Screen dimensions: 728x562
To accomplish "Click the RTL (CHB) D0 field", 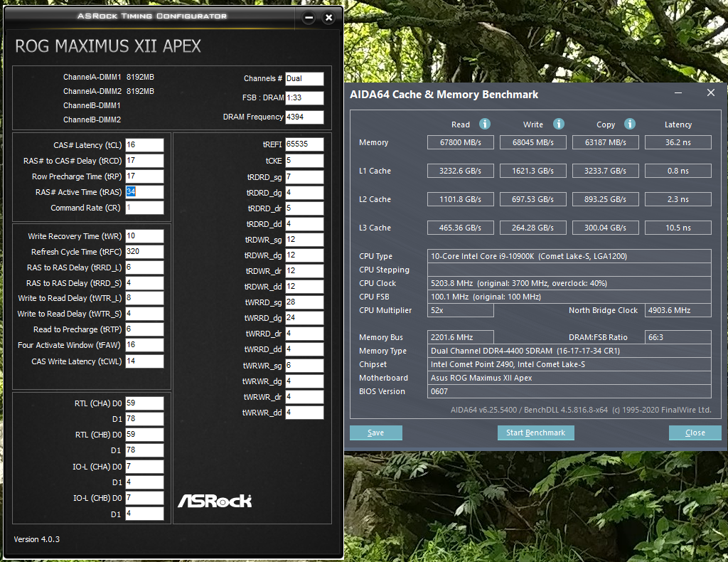I will coord(144,435).
